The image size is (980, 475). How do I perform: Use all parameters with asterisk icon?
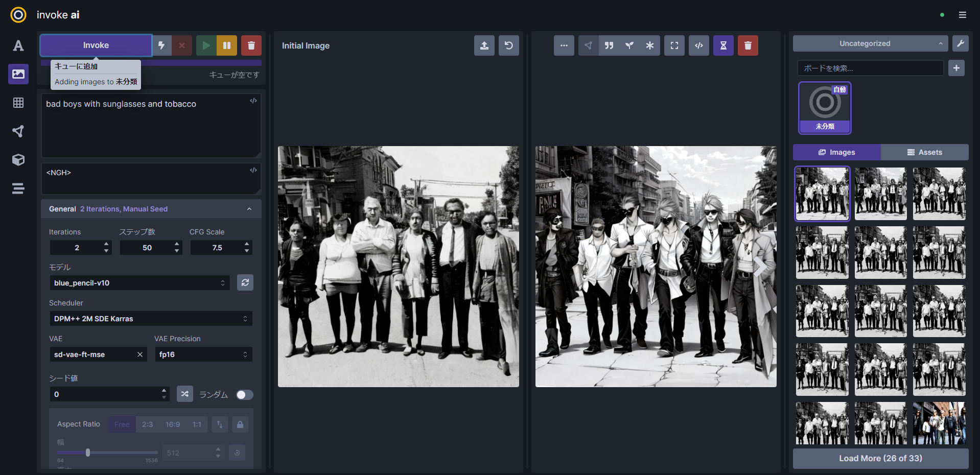click(650, 45)
